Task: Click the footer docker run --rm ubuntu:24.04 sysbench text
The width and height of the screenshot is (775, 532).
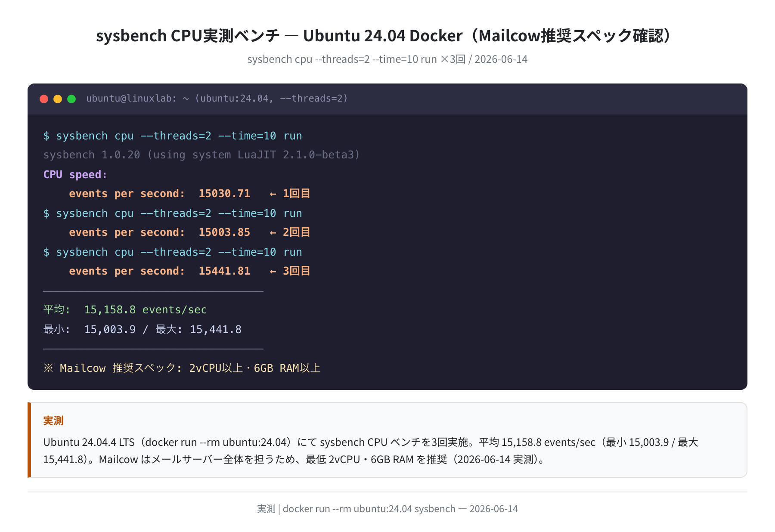Action: [369, 509]
